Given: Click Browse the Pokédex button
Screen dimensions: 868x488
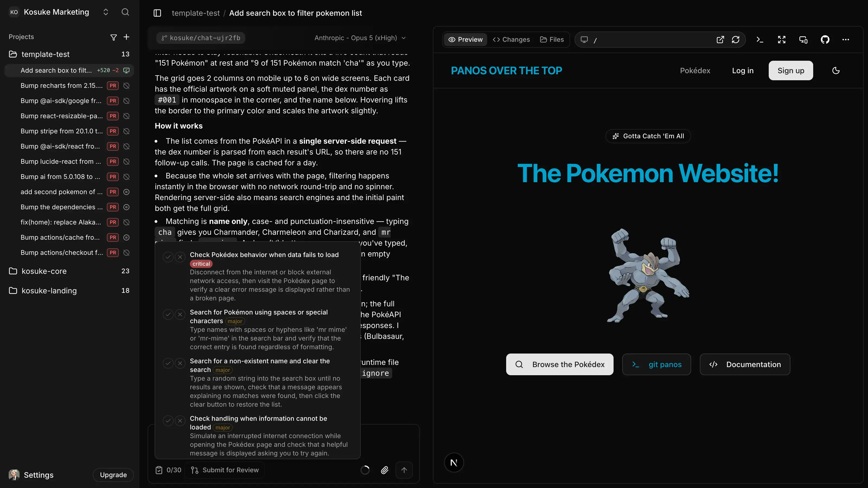Looking at the screenshot, I should pos(559,364).
